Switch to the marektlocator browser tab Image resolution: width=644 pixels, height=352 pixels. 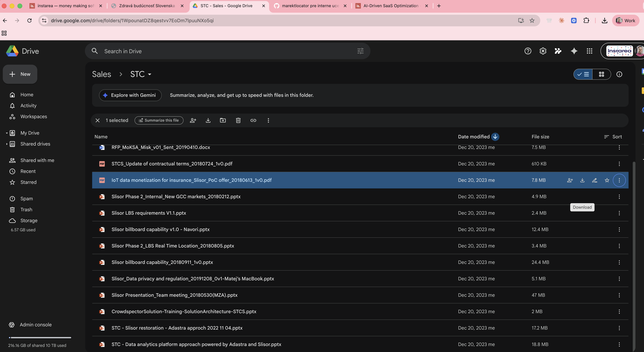310,5
